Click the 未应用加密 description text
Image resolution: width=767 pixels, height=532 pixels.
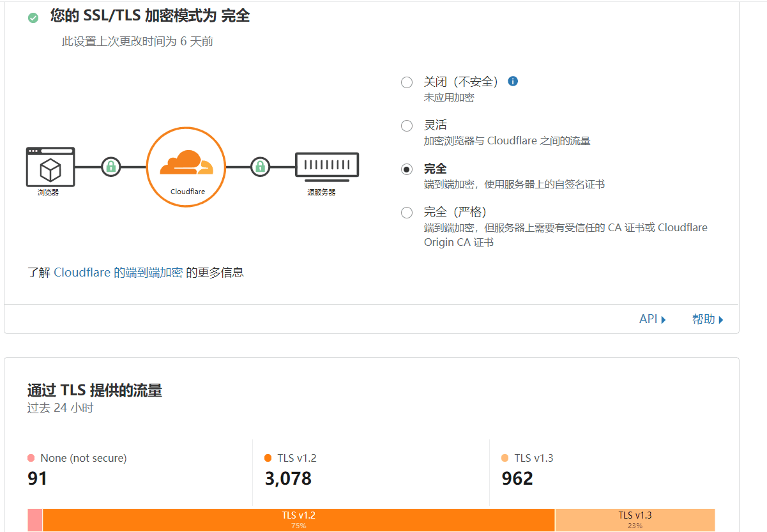coord(449,98)
